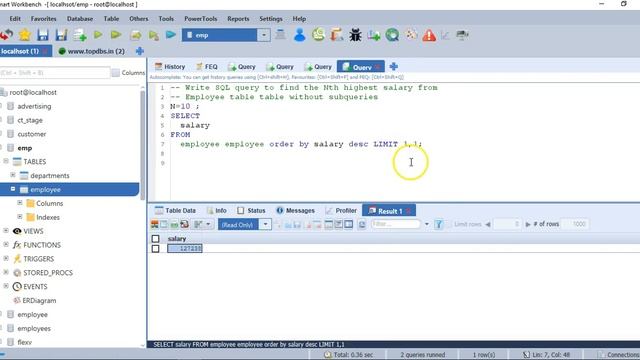640x360 pixels.
Task: Switch to www.topdbs.in (2) connection tab
Action: [x=92, y=51]
